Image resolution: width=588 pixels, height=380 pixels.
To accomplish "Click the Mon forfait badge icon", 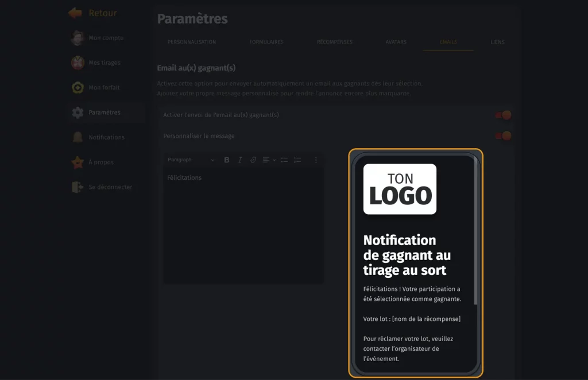I will pos(78,88).
